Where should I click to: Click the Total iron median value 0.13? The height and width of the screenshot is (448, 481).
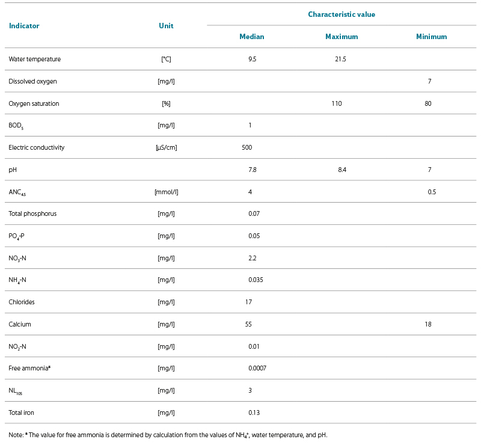coord(254,413)
